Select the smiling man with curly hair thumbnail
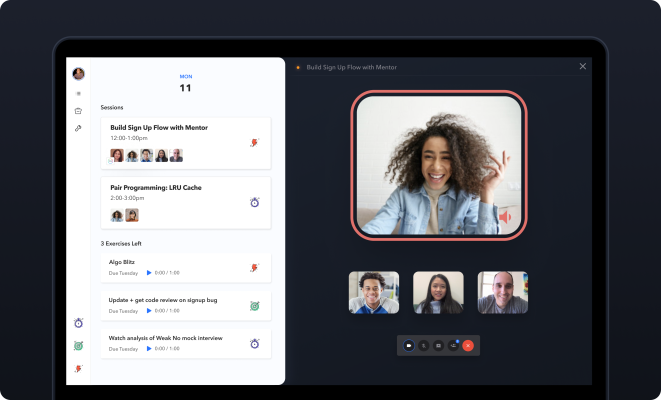Viewport: 661px width, 400px height. pos(373,293)
